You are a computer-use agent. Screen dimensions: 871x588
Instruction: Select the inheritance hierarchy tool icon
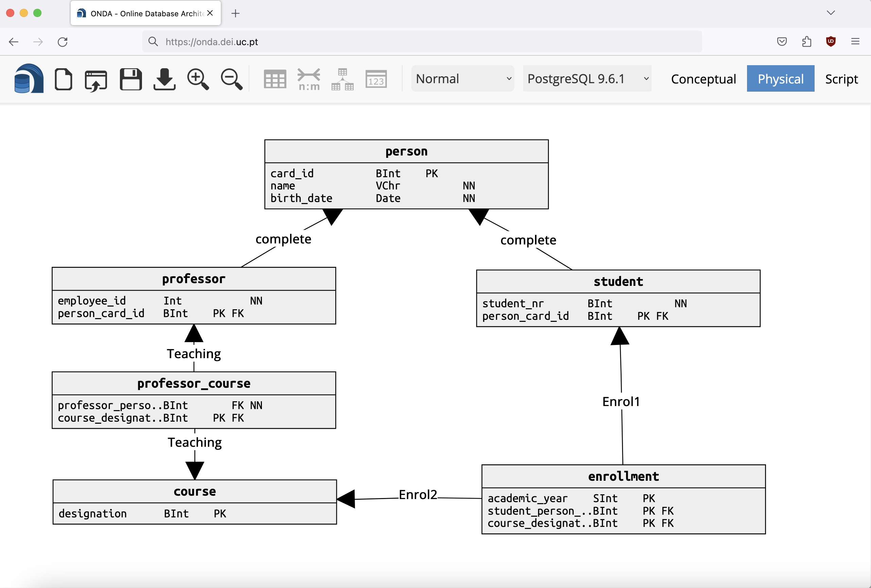(342, 79)
